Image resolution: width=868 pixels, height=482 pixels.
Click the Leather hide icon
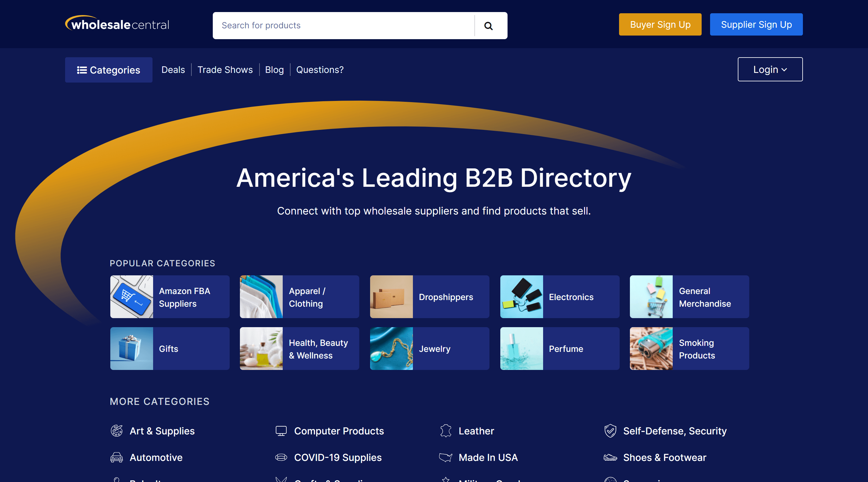(x=445, y=431)
